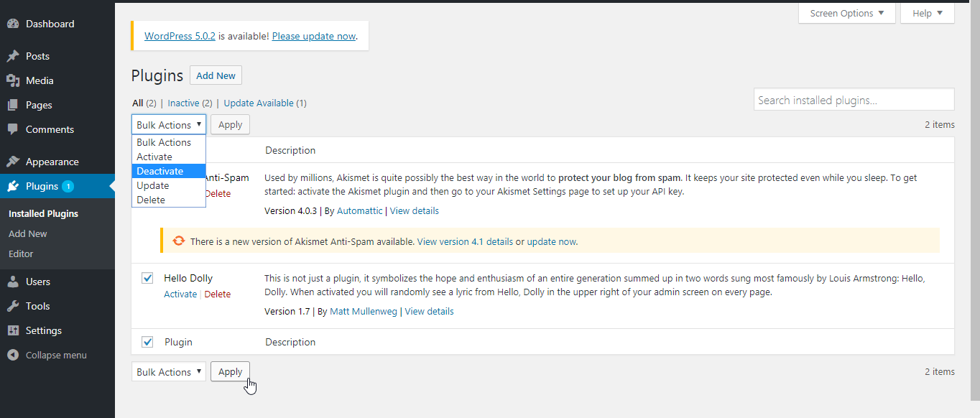The height and width of the screenshot is (418, 980).
Task: Click the Akismet update now link
Action: (552, 242)
